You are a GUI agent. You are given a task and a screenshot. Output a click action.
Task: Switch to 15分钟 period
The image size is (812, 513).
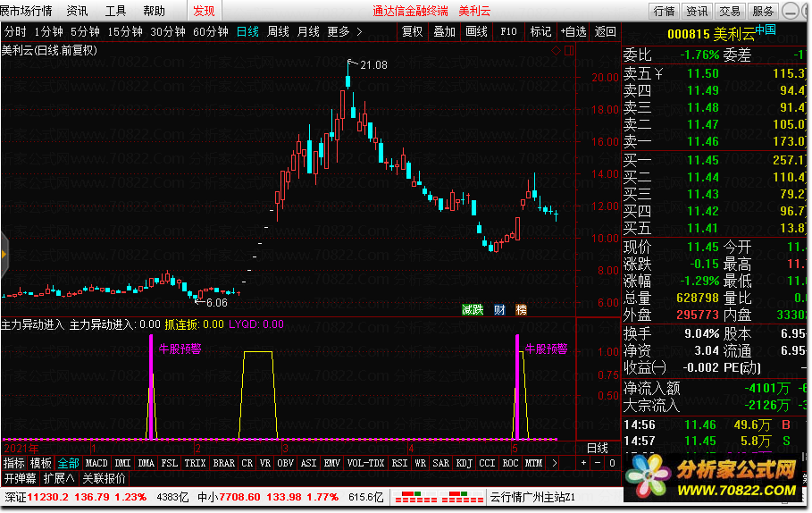(125, 31)
